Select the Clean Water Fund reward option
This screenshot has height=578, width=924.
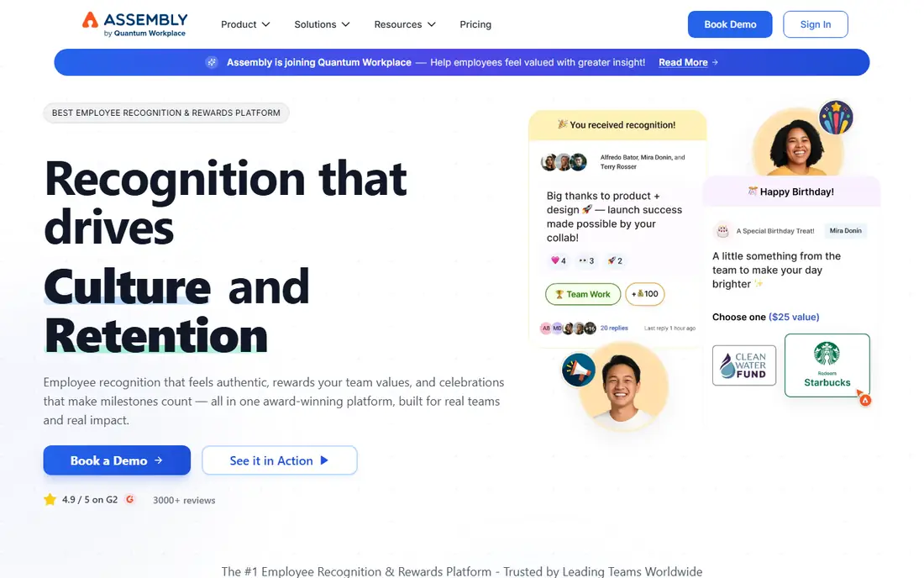tap(743, 365)
